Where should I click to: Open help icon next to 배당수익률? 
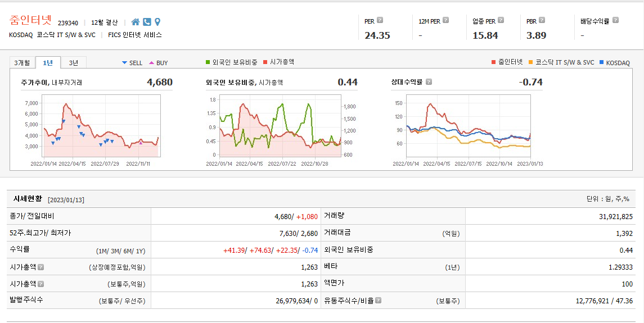[x=615, y=20]
